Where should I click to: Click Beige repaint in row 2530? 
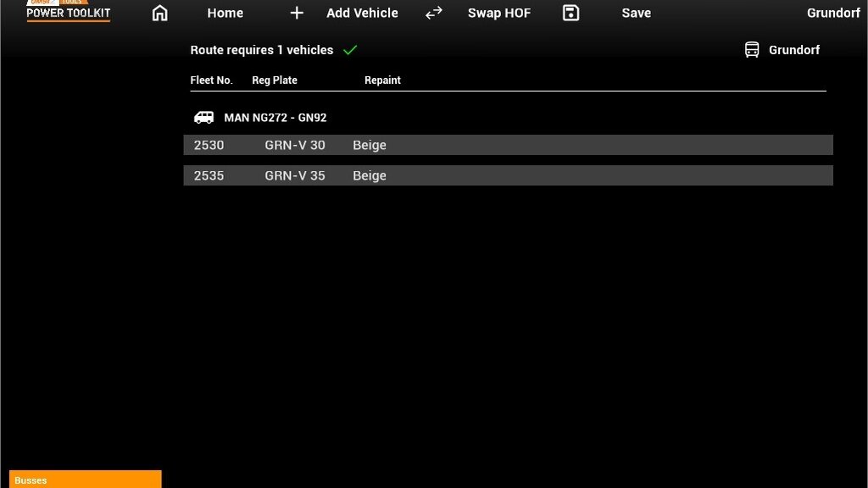pos(370,145)
